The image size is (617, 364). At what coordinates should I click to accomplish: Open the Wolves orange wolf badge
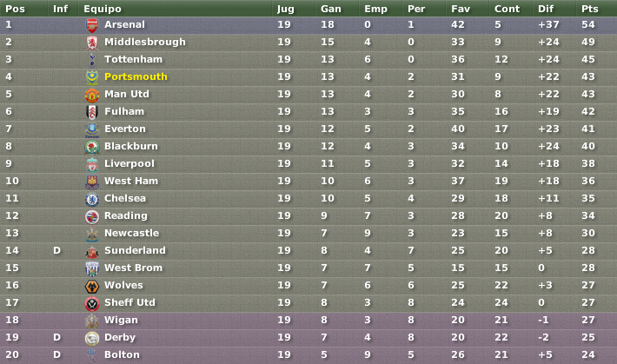[x=92, y=286]
